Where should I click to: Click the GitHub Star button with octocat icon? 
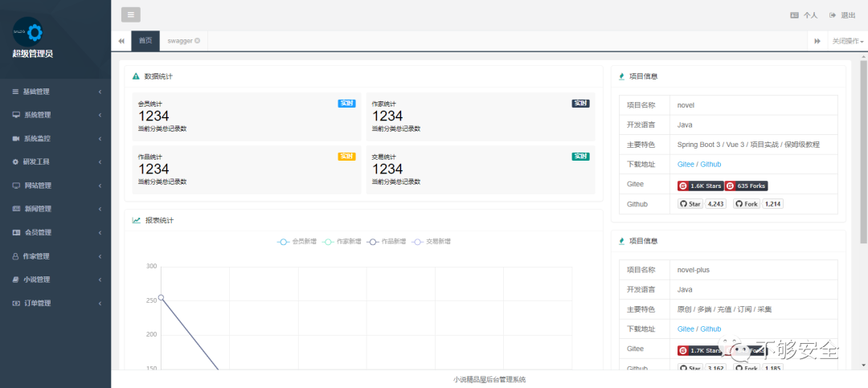coord(690,204)
